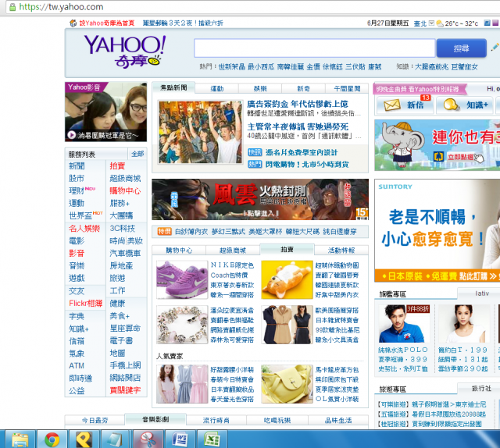Click the blue POLO shirt model thumbnail
Viewport: 500px width, 448px height.
pyautogui.click(x=403, y=324)
